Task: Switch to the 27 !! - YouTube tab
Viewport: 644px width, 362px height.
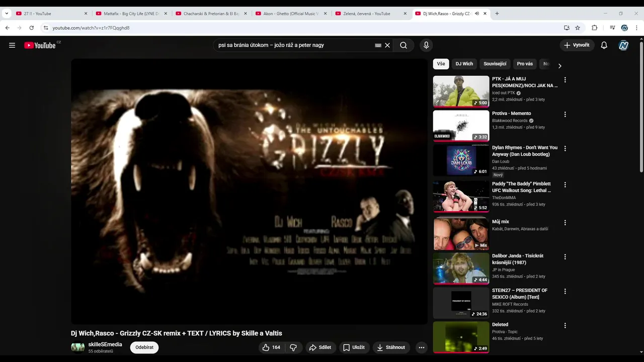Action: [x=50, y=14]
